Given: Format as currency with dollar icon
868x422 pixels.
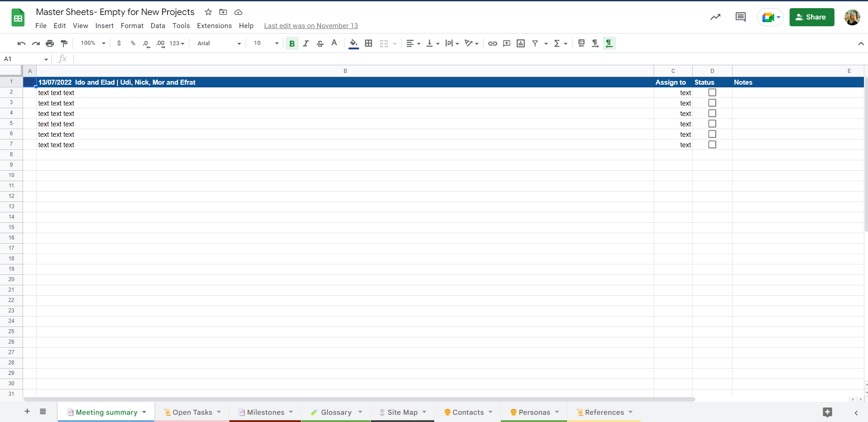Looking at the screenshot, I should (x=119, y=43).
